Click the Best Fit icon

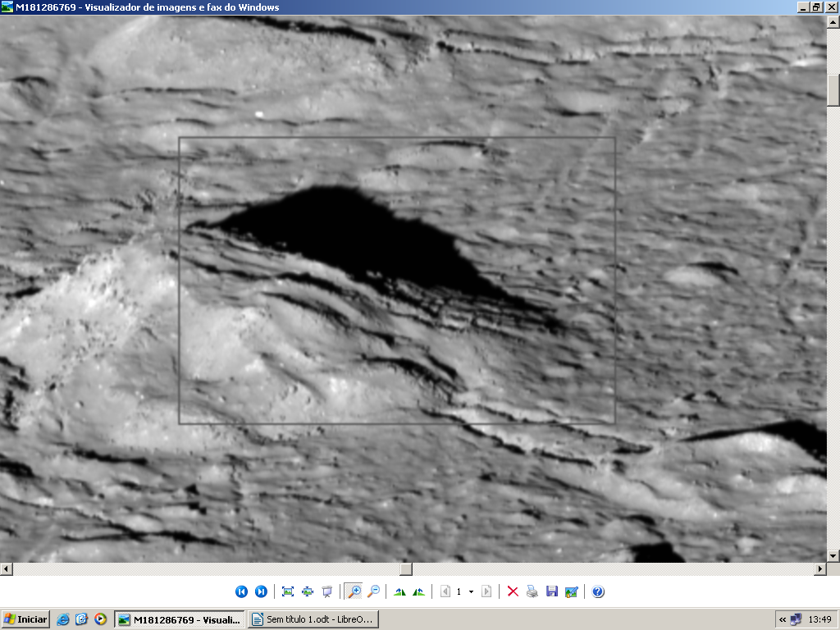tap(288, 591)
